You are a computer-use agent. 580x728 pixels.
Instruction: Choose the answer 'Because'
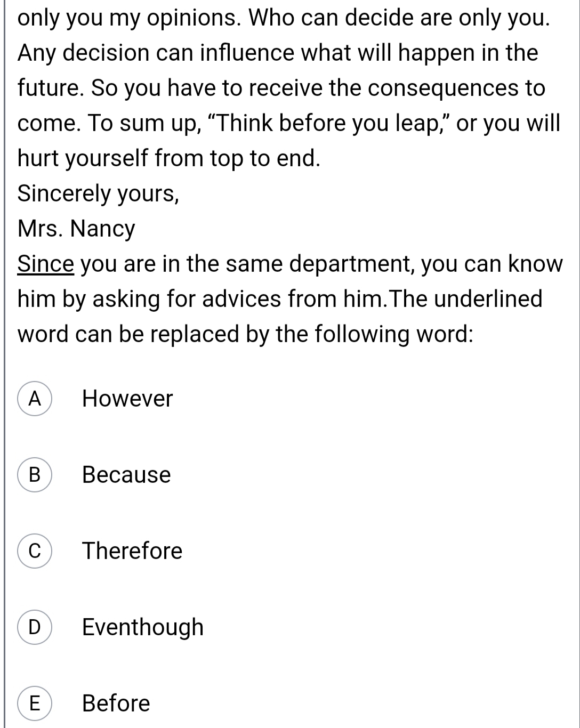126,475
